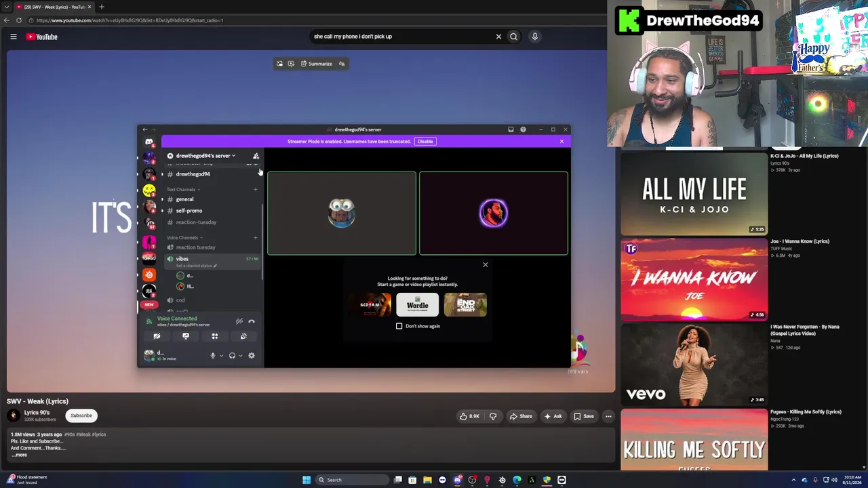Click the Ask button under the video
This screenshot has width=868, height=488.
click(x=553, y=416)
